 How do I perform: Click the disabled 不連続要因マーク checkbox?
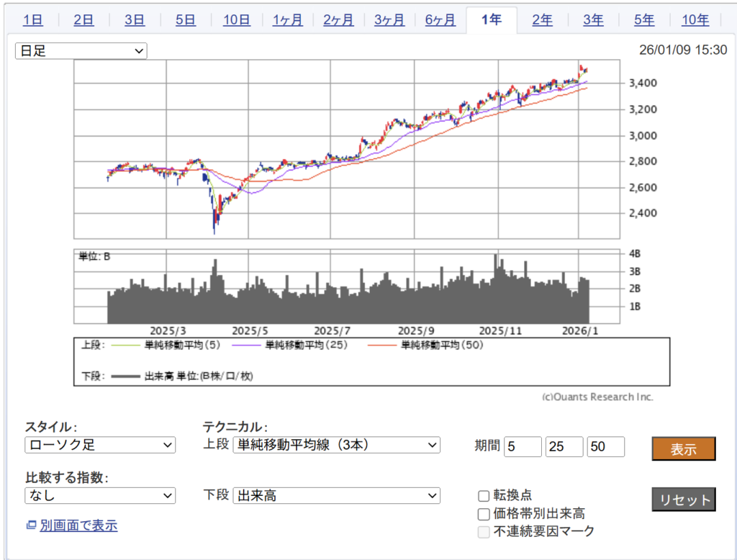point(484,533)
